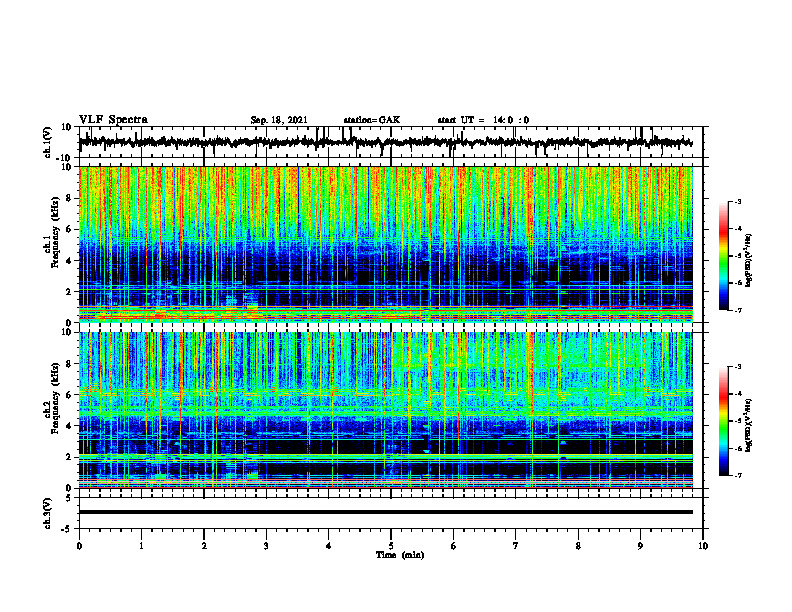Click time axis tick label "5"
This screenshot has height=612, width=792.
tap(391, 546)
